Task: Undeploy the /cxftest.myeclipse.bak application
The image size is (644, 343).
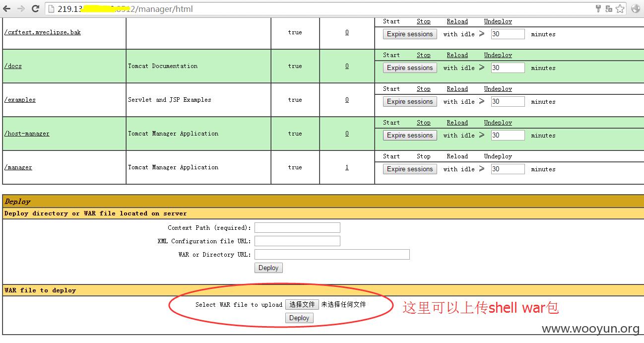Action: coord(498,21)
